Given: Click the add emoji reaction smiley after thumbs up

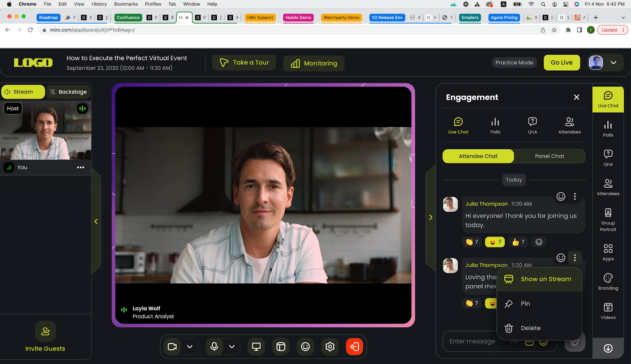Looking at the screenshot, I should 539,242.
